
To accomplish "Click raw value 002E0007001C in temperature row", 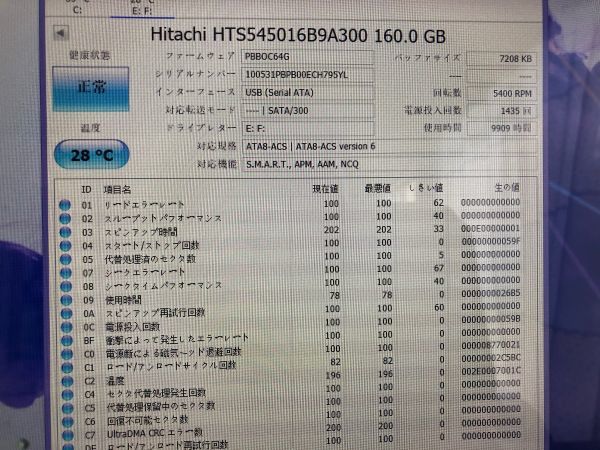I will [x=491, y=371].
